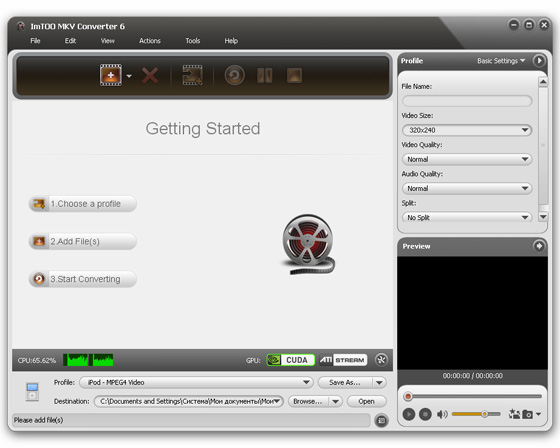Click the red X remove icon
The image size is (560, 448).
pyautogui.click(x=150, y=76)
